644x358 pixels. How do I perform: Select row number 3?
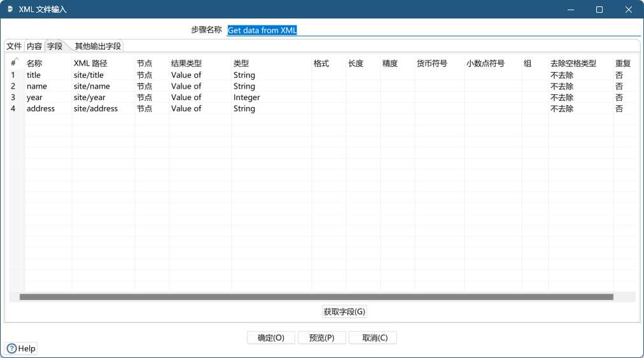(x=17, y=97)
